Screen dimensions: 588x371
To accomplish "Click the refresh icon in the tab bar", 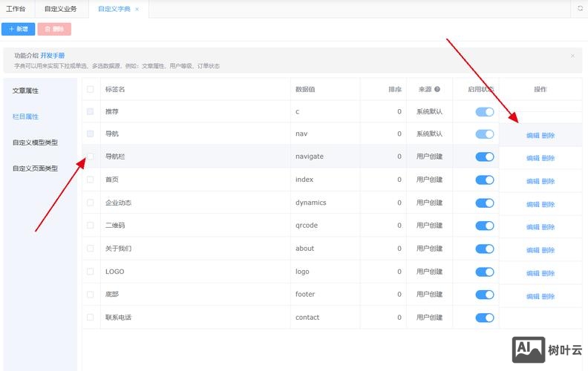I will pyautogui.click(x=580, y=9).
